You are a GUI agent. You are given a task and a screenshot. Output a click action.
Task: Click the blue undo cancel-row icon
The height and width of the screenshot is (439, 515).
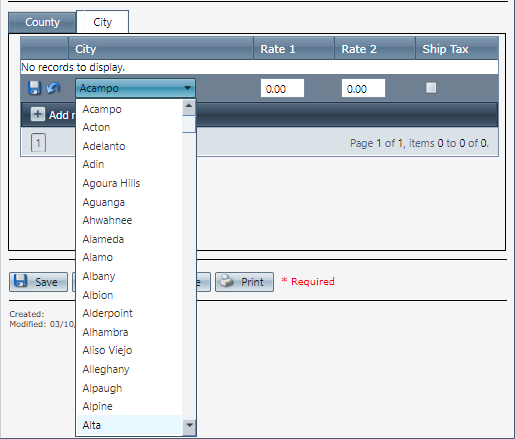coord(53,88)
